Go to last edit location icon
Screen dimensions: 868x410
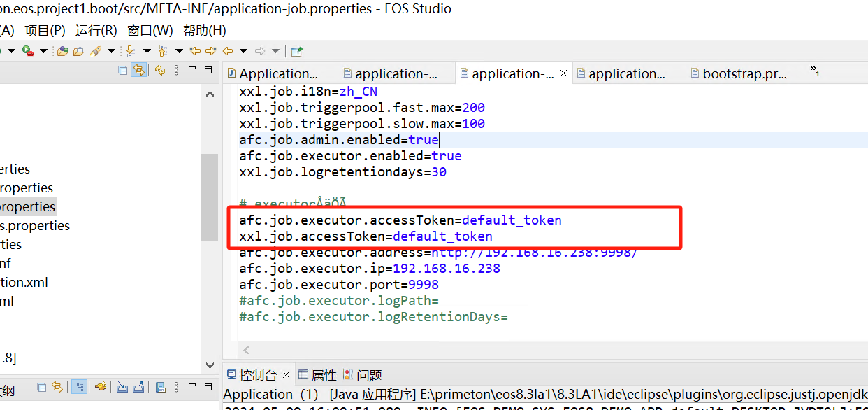[x=195, y=51]
